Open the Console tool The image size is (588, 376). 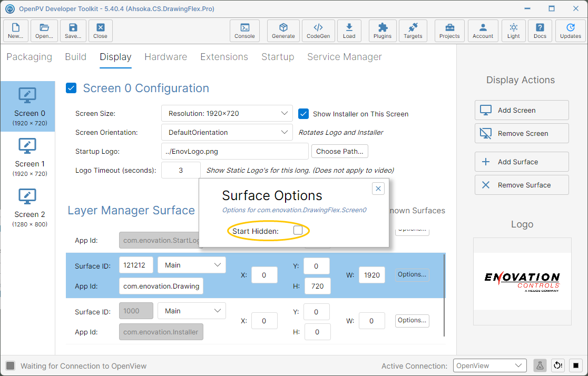point(244,31)
